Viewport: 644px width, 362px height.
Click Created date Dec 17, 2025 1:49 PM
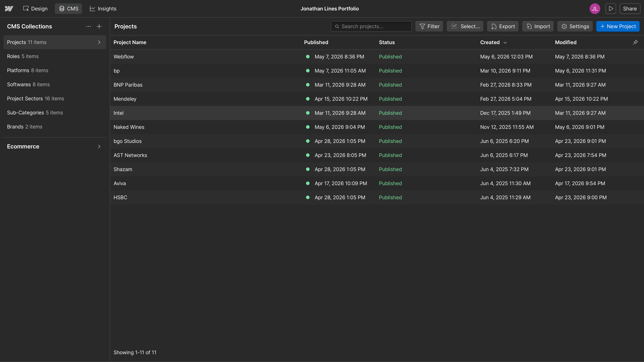pos(505,113)
